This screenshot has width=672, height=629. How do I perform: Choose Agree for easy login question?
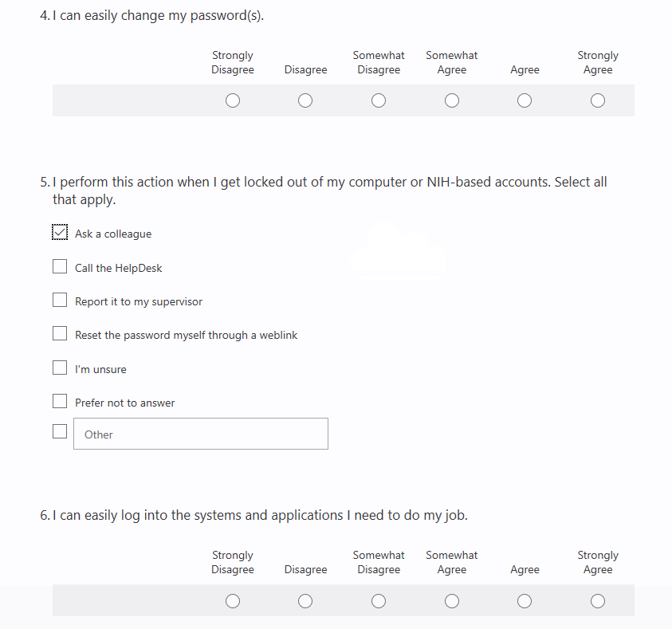click(x=525, y=601)
